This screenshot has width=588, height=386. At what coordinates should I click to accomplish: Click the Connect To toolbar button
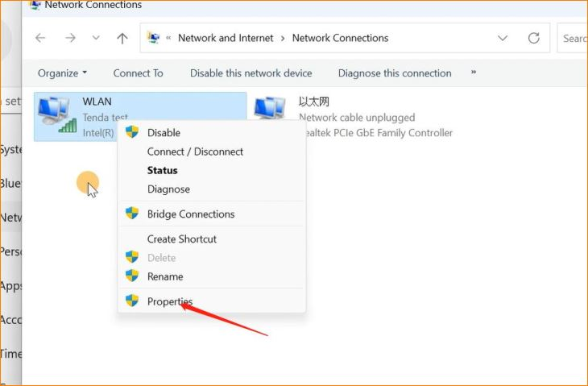coord(138,73)
